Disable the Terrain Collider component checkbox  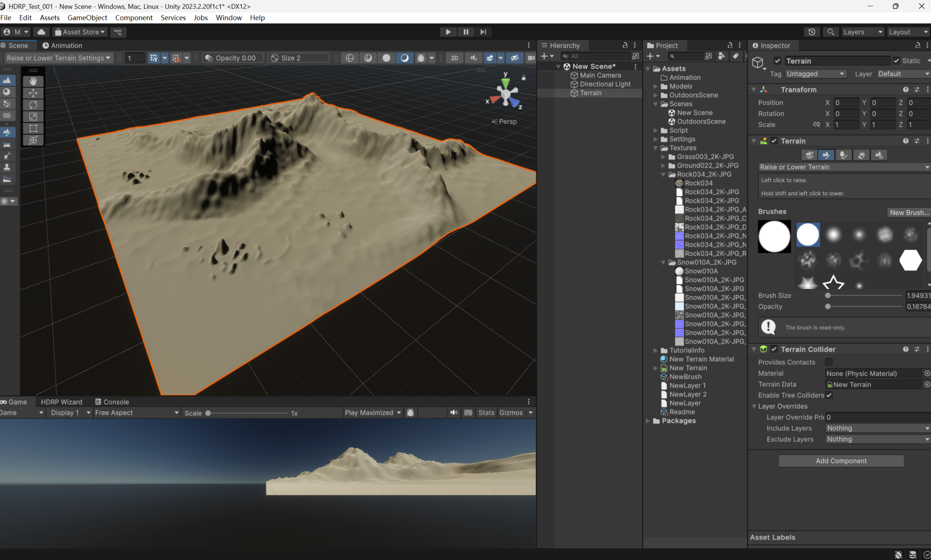tap(774, 349)
